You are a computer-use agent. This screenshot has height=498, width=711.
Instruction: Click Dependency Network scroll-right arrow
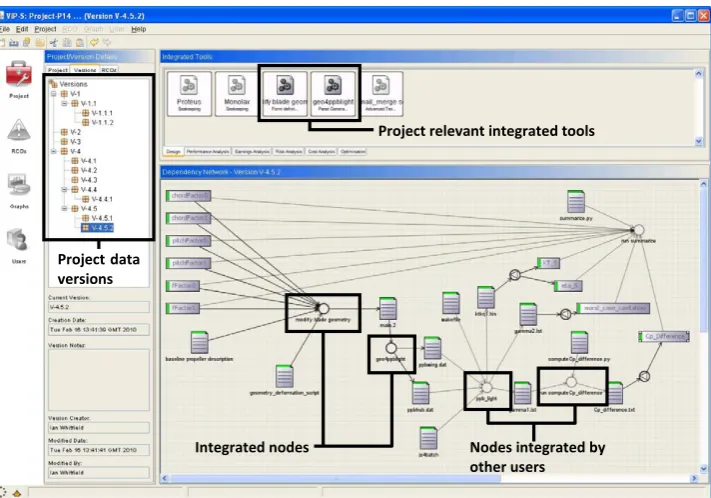coord(694,478)
